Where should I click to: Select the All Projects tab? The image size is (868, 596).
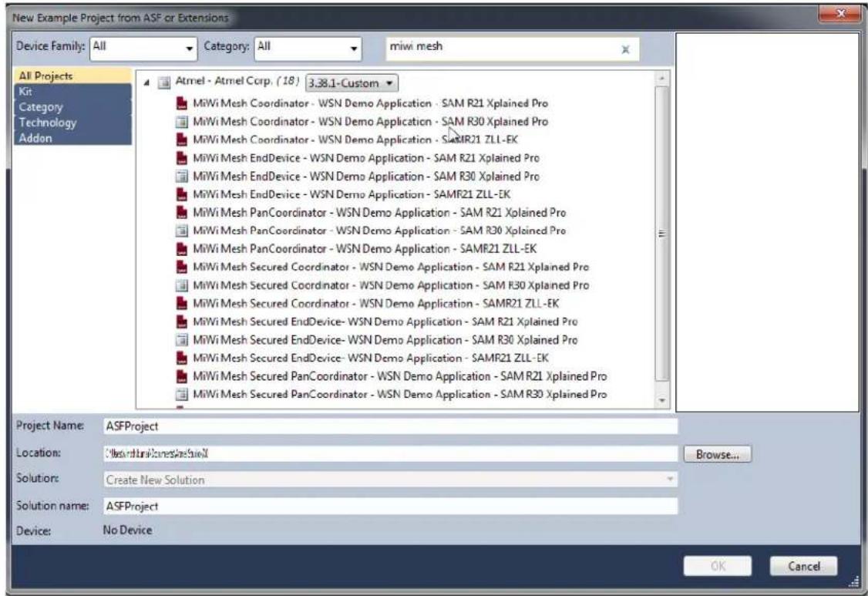pos(72,76)
